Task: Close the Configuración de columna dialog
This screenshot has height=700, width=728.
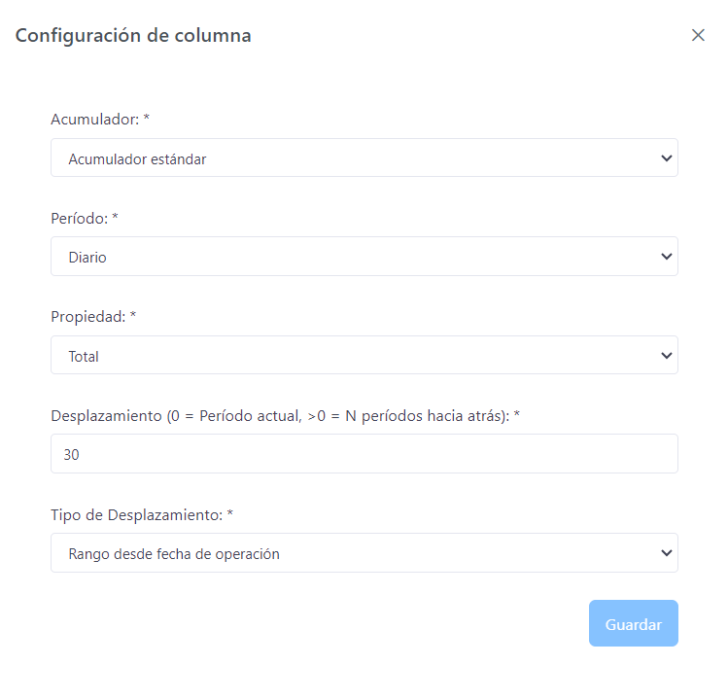Action: 698,35
